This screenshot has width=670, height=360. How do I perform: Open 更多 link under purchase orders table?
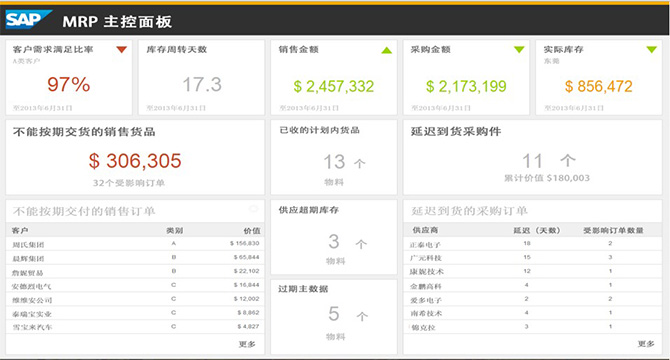pos(646,344)
